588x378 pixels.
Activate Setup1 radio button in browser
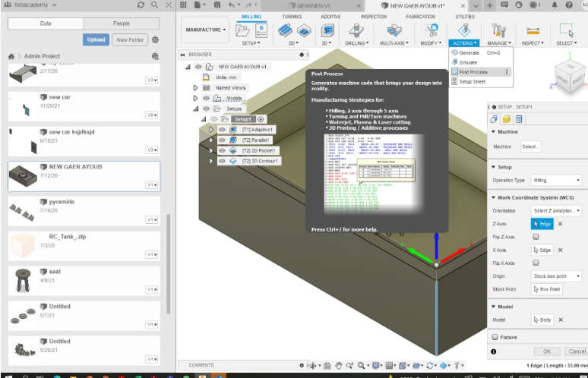coord(261,119)
